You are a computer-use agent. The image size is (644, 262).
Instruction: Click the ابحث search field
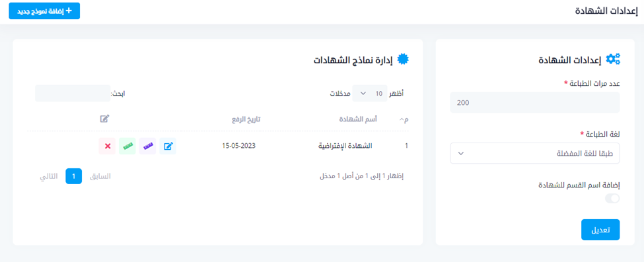pos(73,94)
